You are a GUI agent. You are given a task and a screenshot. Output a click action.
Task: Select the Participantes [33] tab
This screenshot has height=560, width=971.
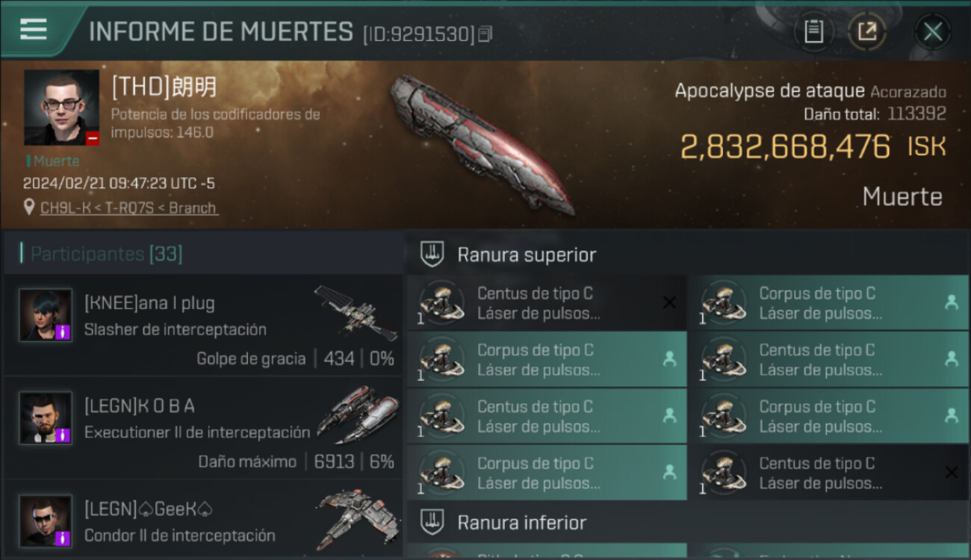coord(106,254)
